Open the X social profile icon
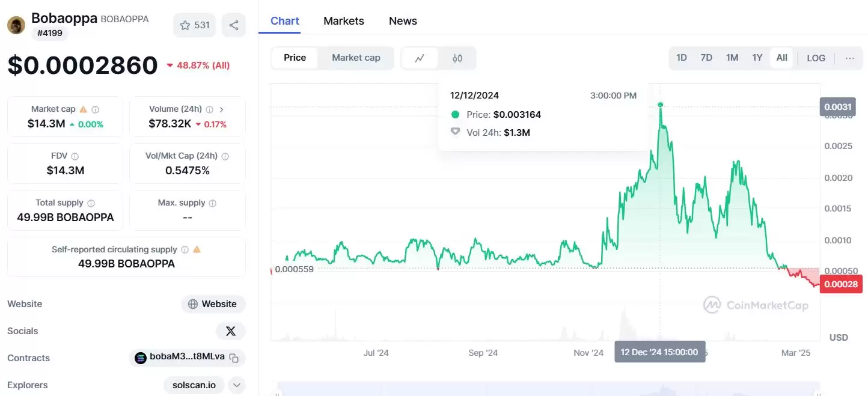868x396 pixels. tap(230, 331)
